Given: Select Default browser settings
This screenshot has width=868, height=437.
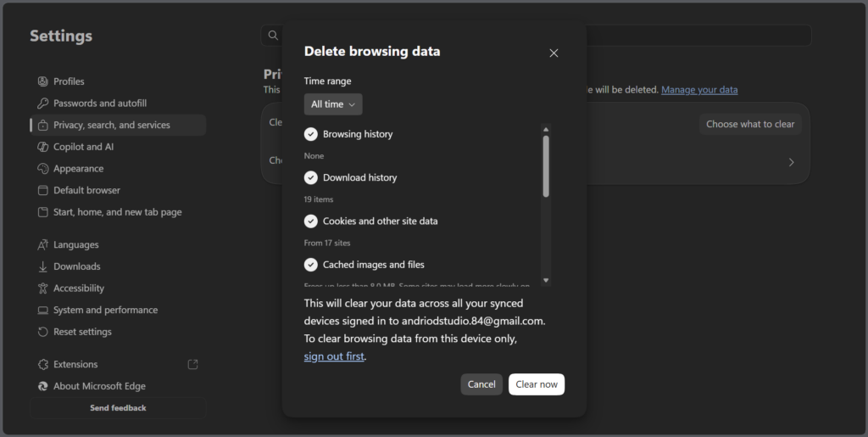Looking at the screenshot, I should click(x=118, y=190).
